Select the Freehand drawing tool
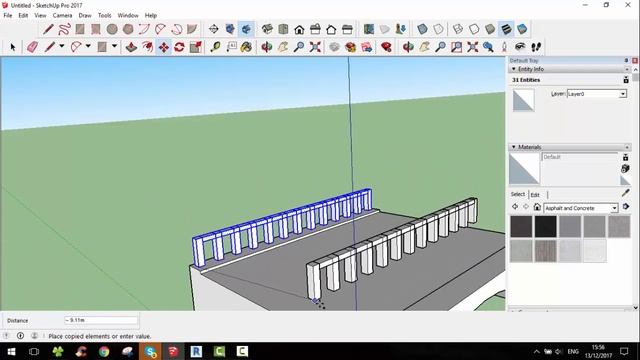The height and width of the screenshot is (360, 640). pyautogui.click(x=64, y=29)
